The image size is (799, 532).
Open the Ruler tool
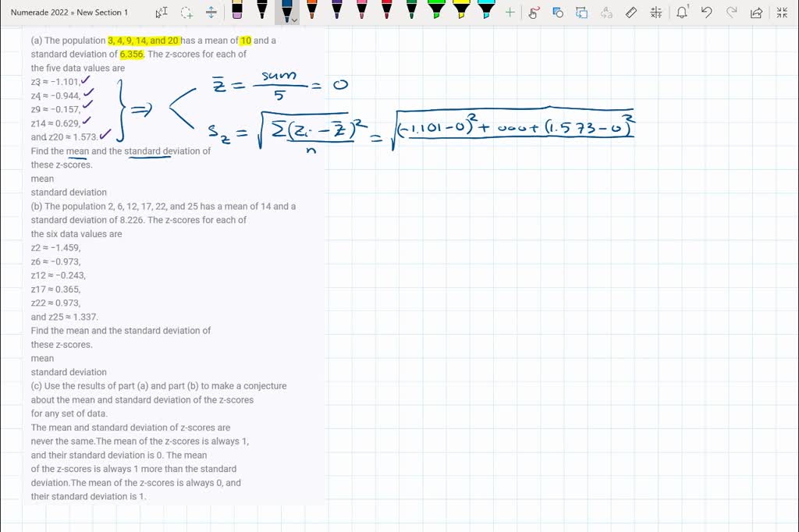pos(631,12)
